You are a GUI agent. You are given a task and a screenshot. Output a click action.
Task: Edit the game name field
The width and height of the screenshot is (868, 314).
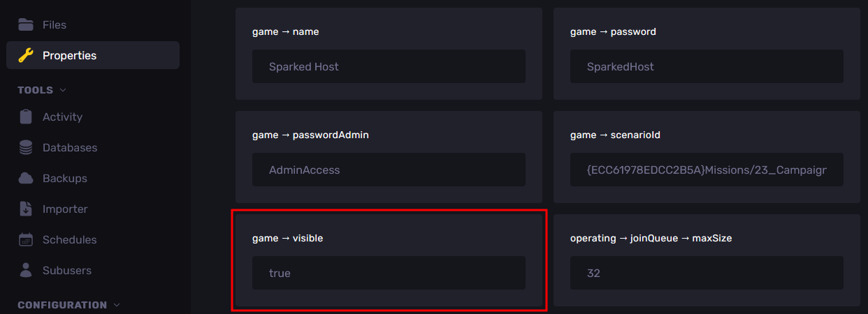[389, 66]
